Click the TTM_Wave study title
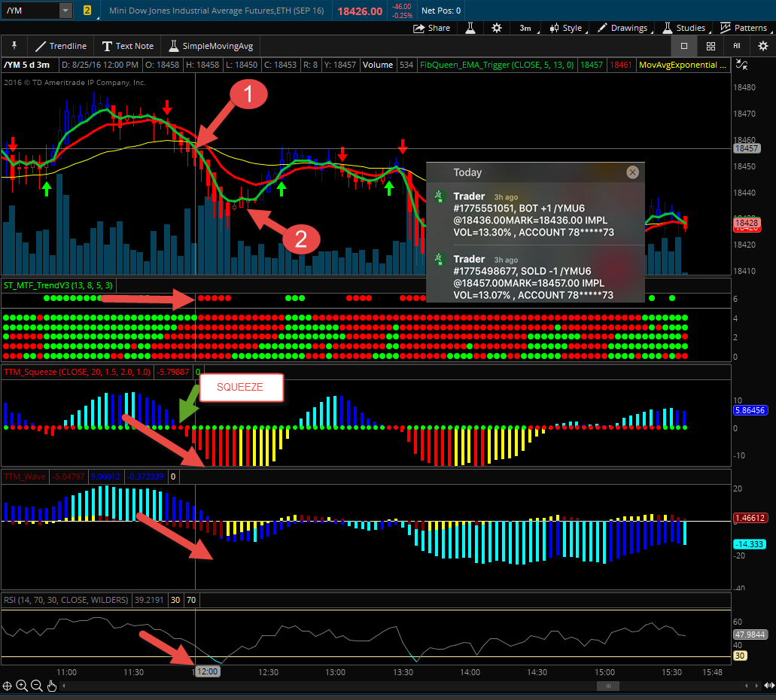This screenshot has width=776, height=700. click(x=25, y=476)
